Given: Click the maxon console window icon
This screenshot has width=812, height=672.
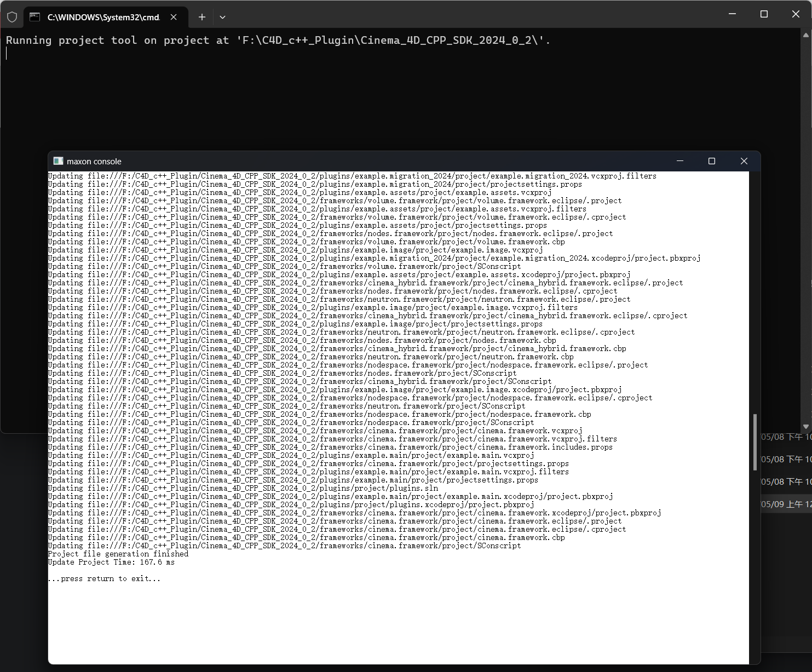Looking at the screenshot, I should tap(58, 161).
